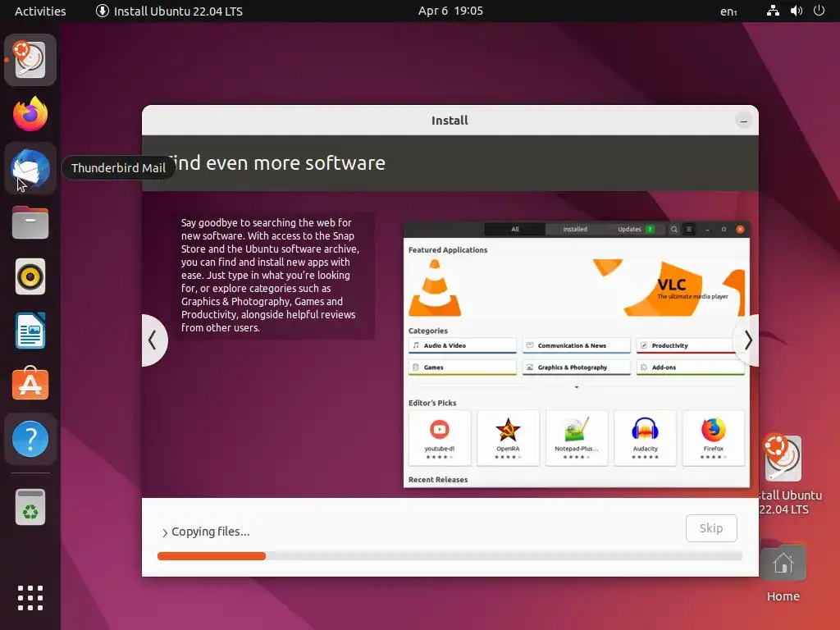The image size is (840, 630).
Task: Click the search icon in the software preview
Action: click(674, 230)
